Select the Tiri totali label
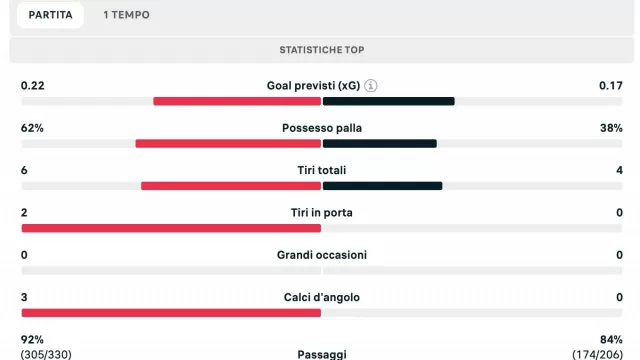 coord(322,170)
